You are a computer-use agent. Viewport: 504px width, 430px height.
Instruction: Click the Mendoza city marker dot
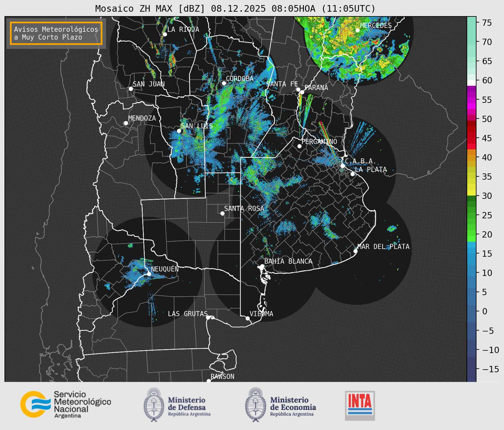click(x=126, y=123)
